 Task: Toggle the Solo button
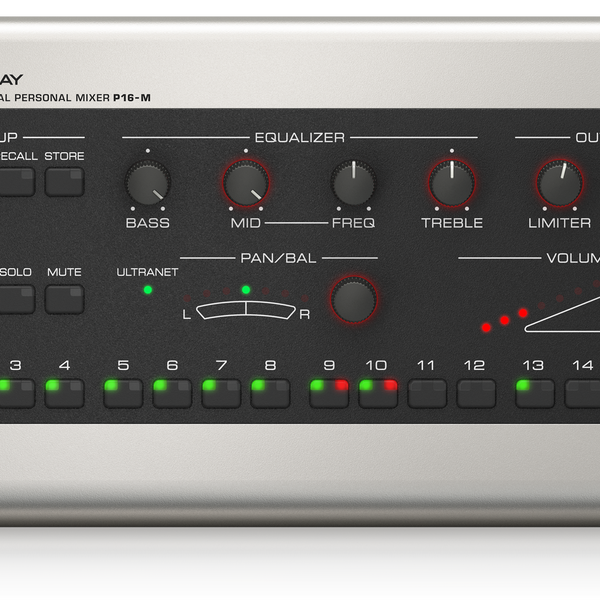point(15,298)
